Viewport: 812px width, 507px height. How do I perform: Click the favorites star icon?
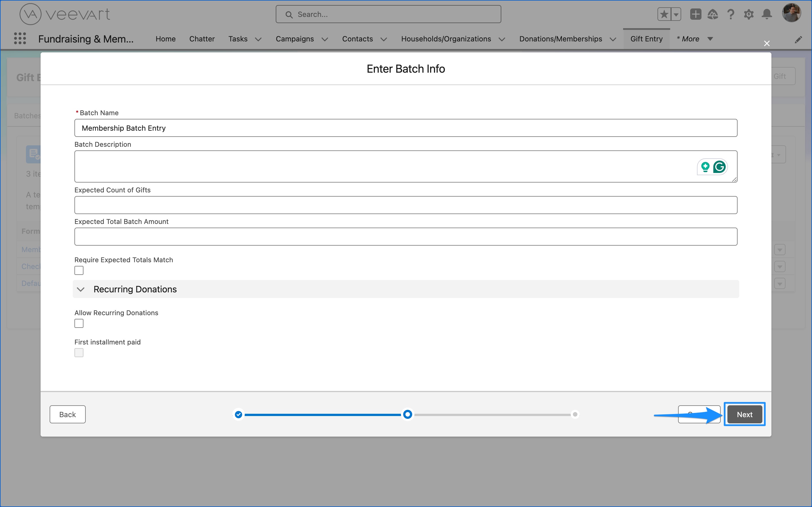coord(665,14)
